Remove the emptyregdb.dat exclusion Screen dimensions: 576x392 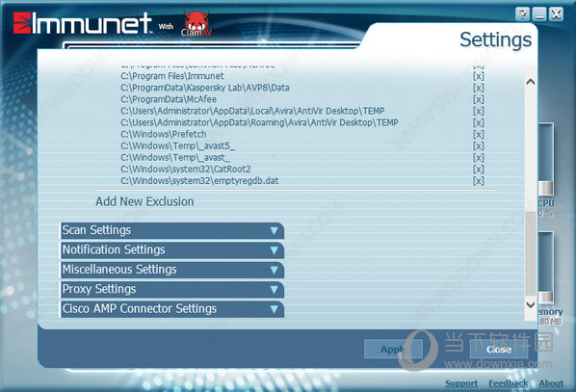coord(478,181)
